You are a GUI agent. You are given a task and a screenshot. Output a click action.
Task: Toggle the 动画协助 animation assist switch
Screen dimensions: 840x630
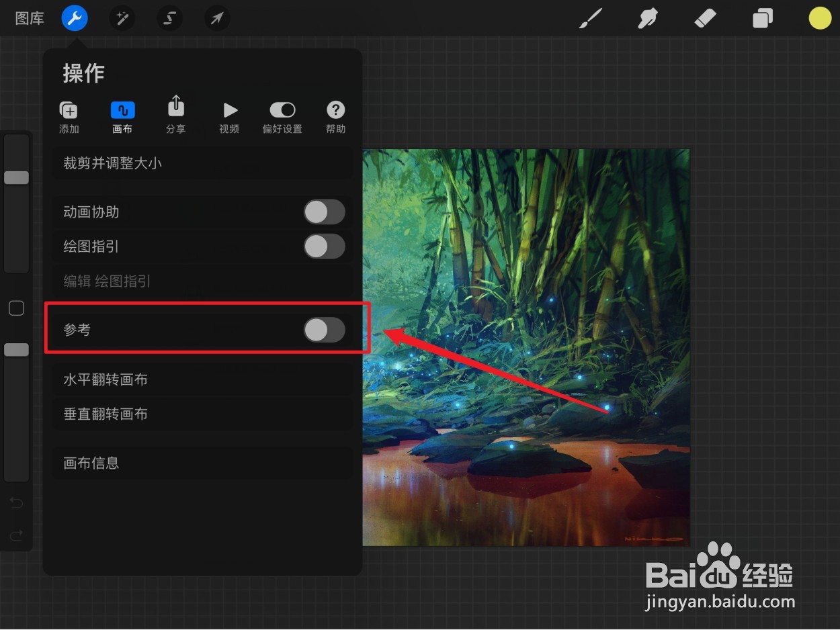(x=325, y=212)
